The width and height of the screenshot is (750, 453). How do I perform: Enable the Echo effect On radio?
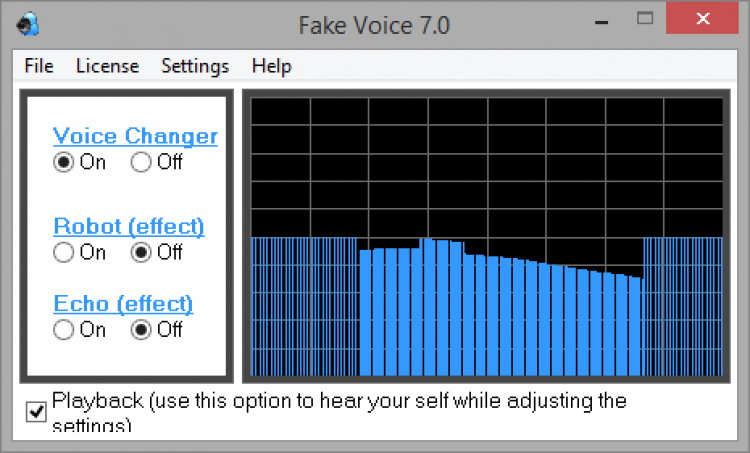coord(64,328)
